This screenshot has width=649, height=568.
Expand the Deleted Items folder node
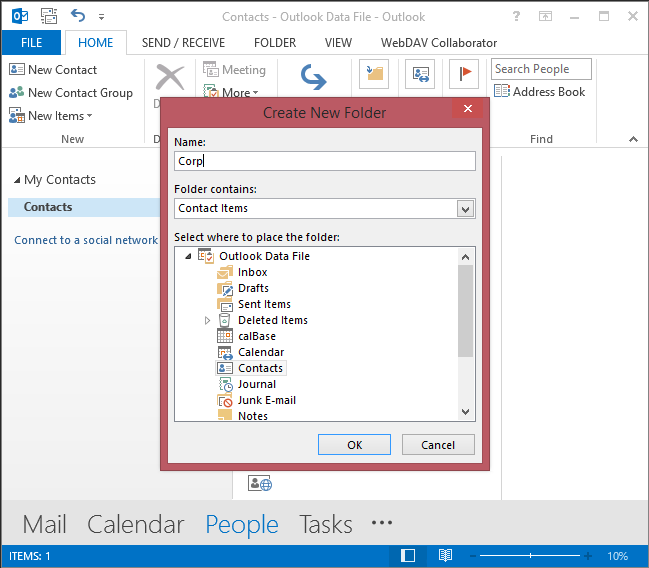(207, 320)
